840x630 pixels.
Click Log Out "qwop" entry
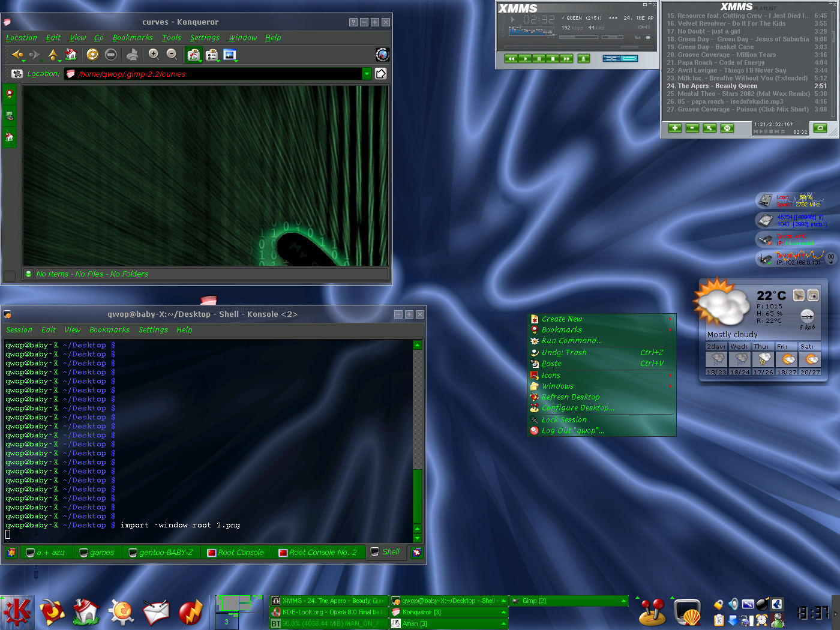pos(602,431)
